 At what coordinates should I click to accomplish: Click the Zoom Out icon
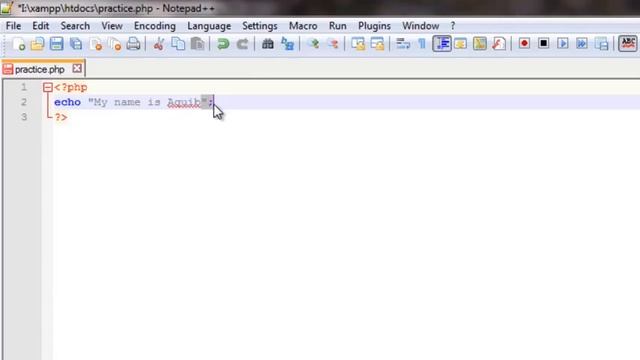(x=333, y=44)
